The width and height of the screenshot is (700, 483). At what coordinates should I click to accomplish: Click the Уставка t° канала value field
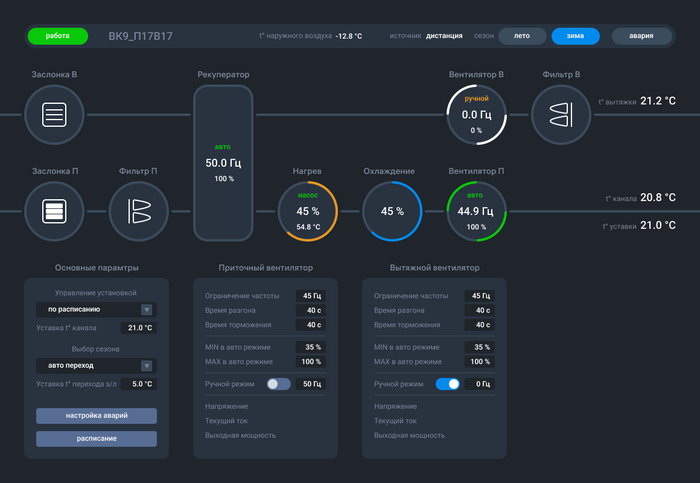point(139,328)
